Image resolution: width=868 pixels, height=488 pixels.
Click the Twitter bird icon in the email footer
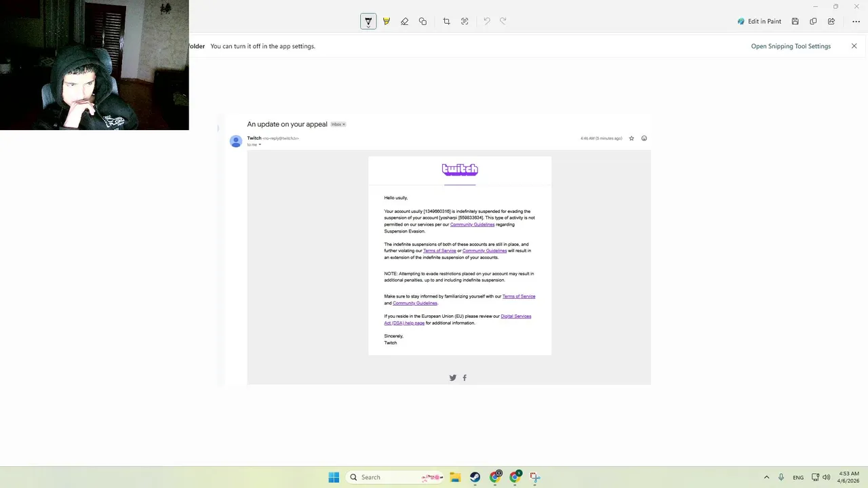pos(453,378)
